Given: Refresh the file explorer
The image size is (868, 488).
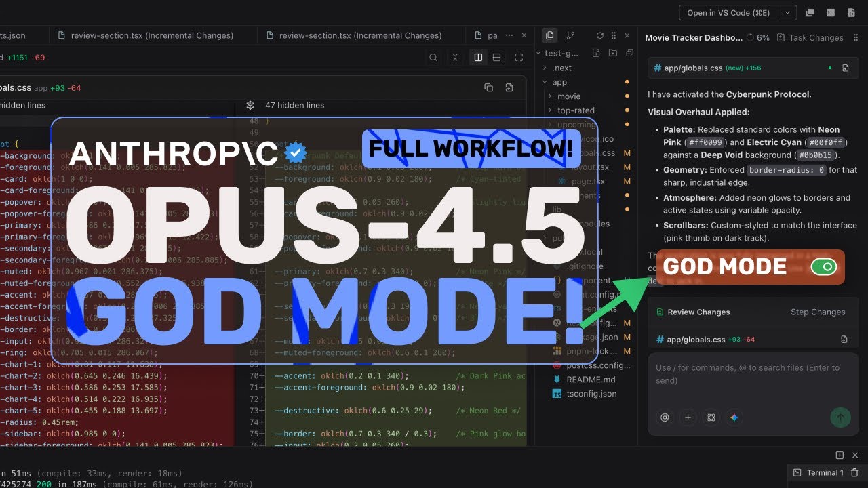Looking at the screenshot, I should click(599, 35).
